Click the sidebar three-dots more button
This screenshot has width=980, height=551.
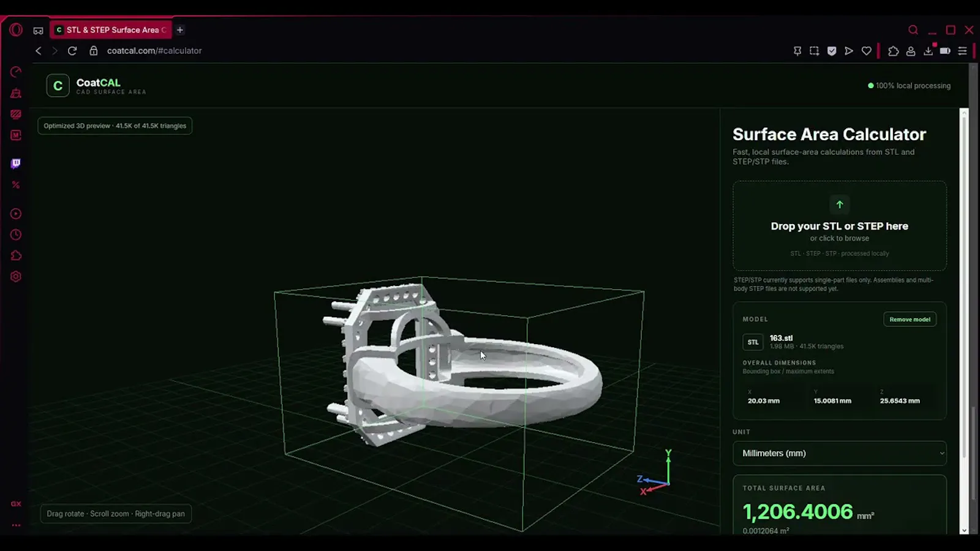(16, 525)
